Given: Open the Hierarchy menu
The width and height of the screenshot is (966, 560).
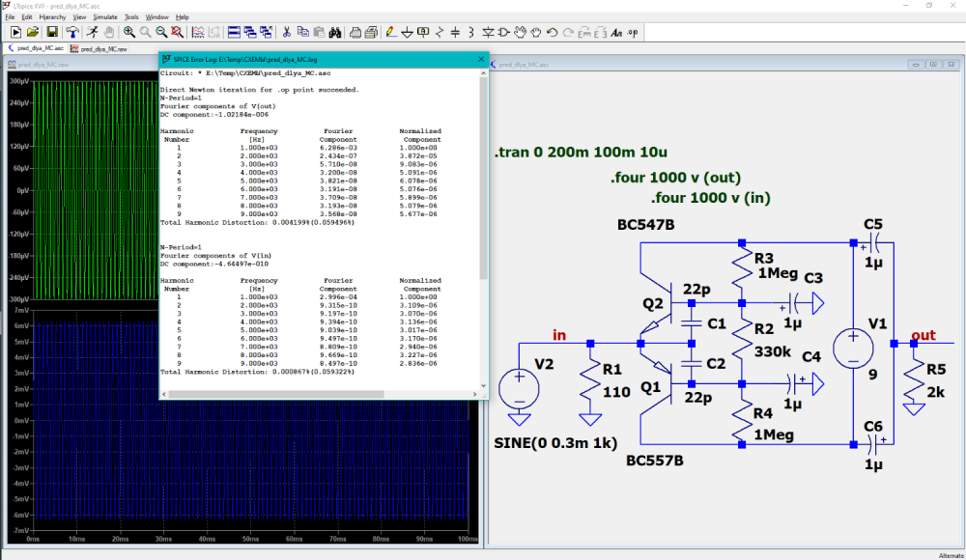Looking at the screenshot, I should [x=52, y=17].
